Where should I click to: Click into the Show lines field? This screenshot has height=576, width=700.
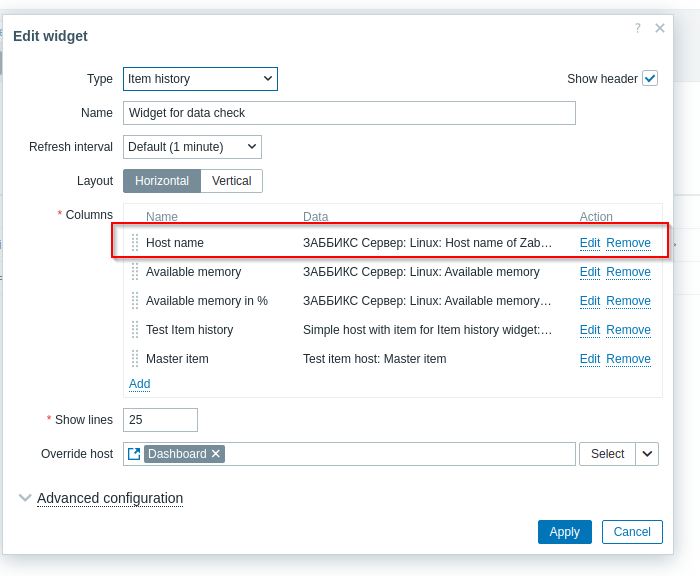coord(160,420)
